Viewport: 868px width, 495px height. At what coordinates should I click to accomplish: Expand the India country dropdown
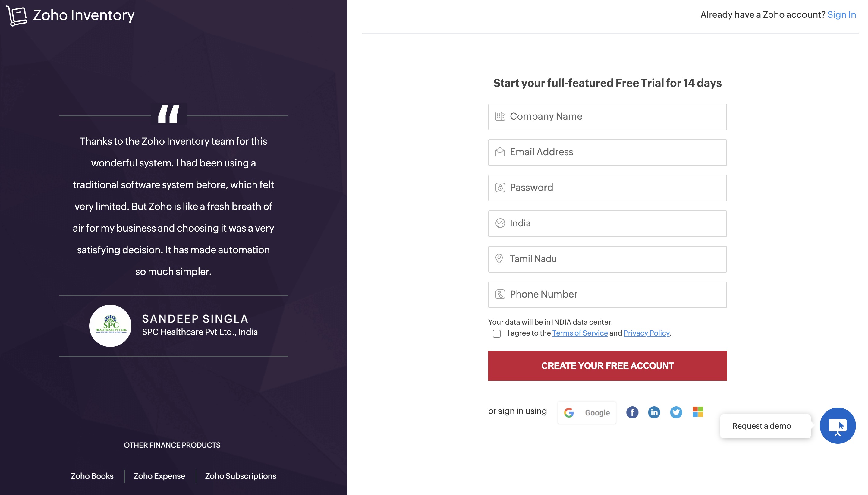tap(608, 223)
